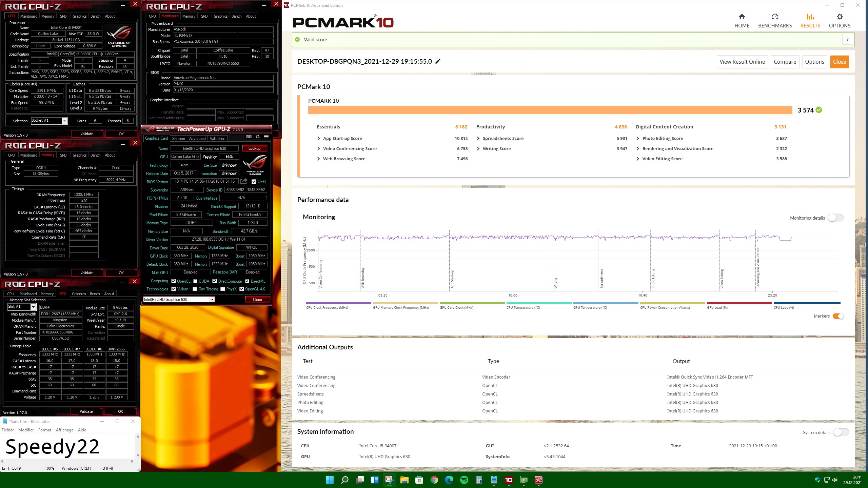Select CPU Temperature legend swatch
This screenshot has height=488, width=868.
point(539,303)
